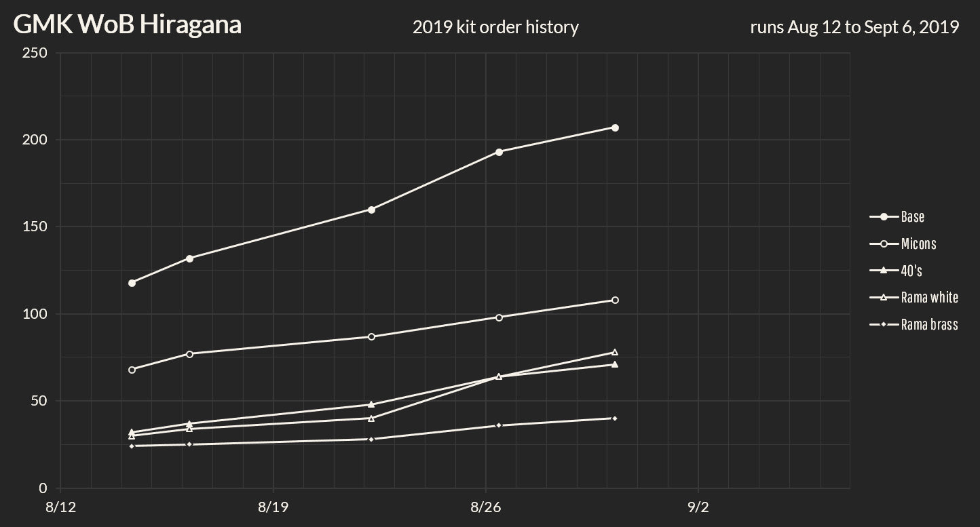Click the run dates text at top right

pos(854,27)
